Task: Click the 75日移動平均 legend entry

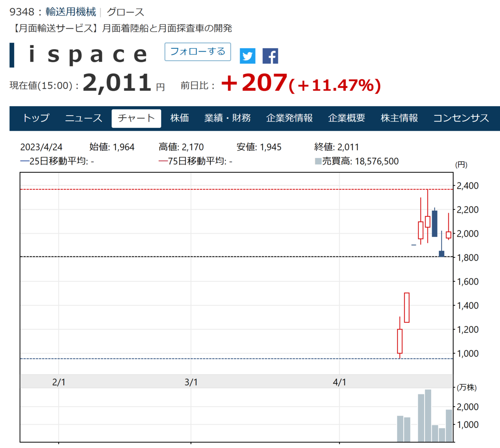Action: [x=195, y=161]
